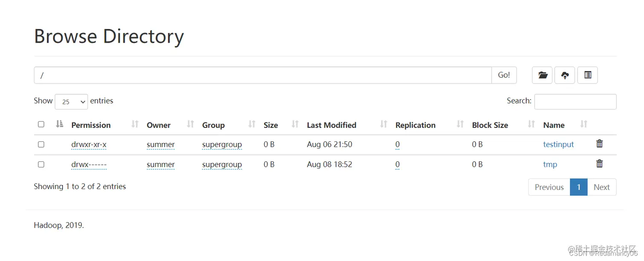
Task: Click replication value 0 for tmp
Action: click(397, 164)
